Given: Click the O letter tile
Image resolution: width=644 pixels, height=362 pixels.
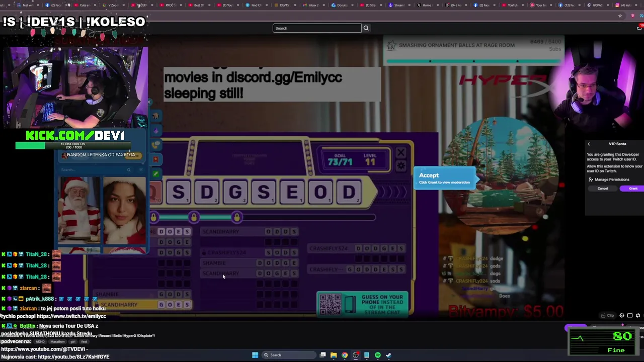Looking at the screenshot, I should (320, 192).
